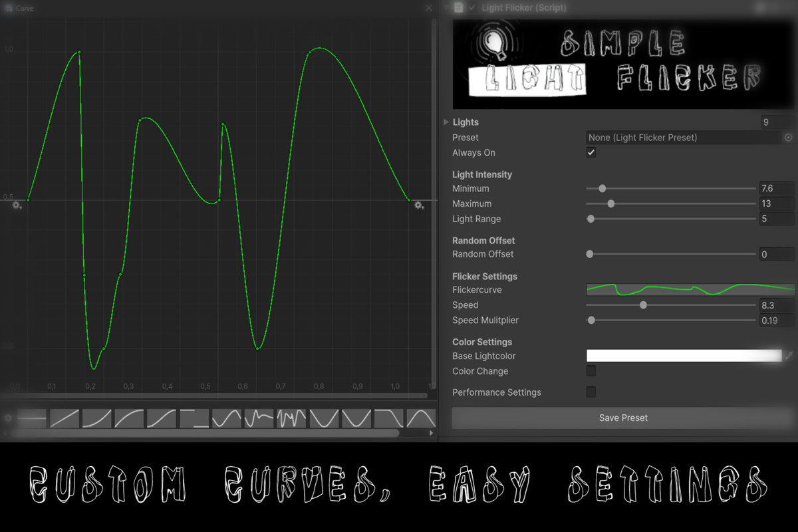Screen dimensions: 798x532
Task: Expand the Lights array foldout
Action: click(x=446, y=122)
